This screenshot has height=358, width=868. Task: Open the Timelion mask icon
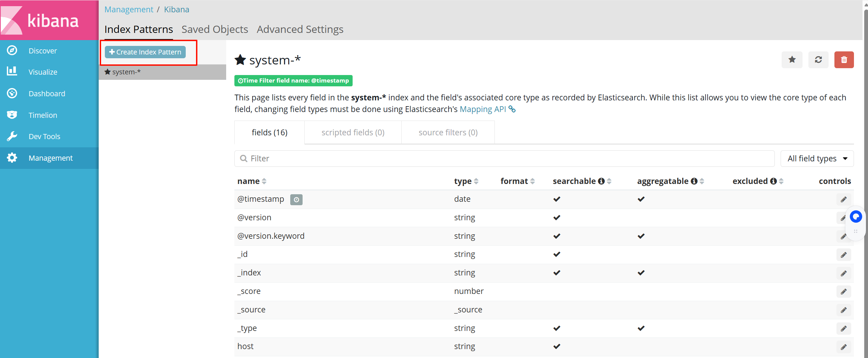point(12,115)
